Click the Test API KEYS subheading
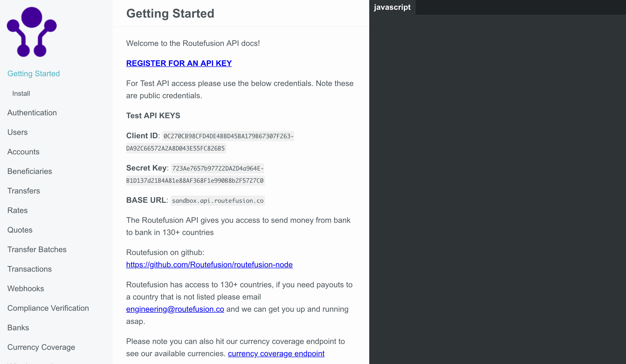Screen dimensions: 626x364 pos(153,116)
